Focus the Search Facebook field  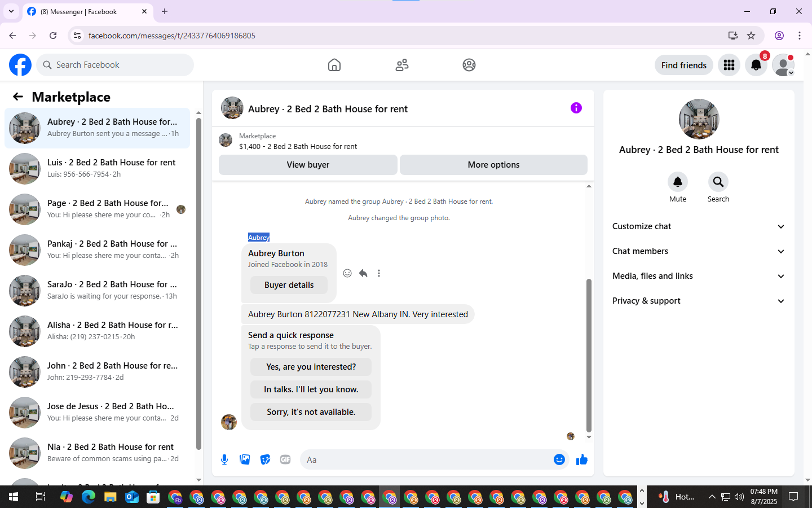[x=115, y=65]
